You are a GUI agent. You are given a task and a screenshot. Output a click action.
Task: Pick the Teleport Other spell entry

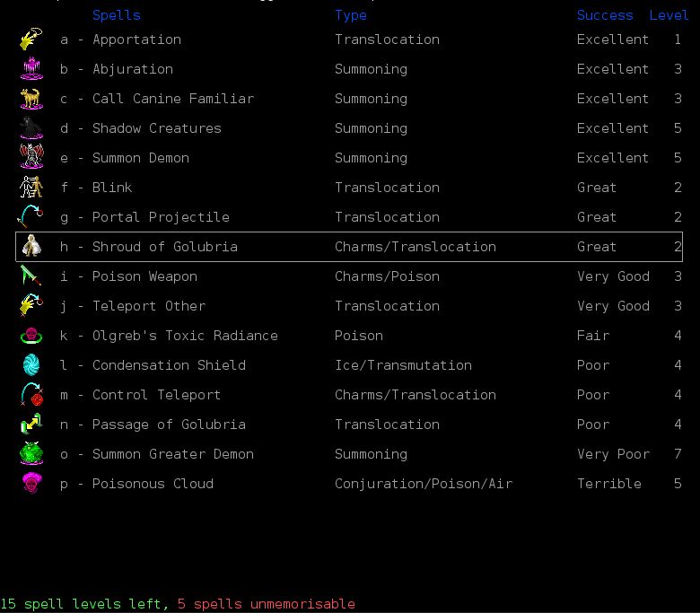coord(149,306)
